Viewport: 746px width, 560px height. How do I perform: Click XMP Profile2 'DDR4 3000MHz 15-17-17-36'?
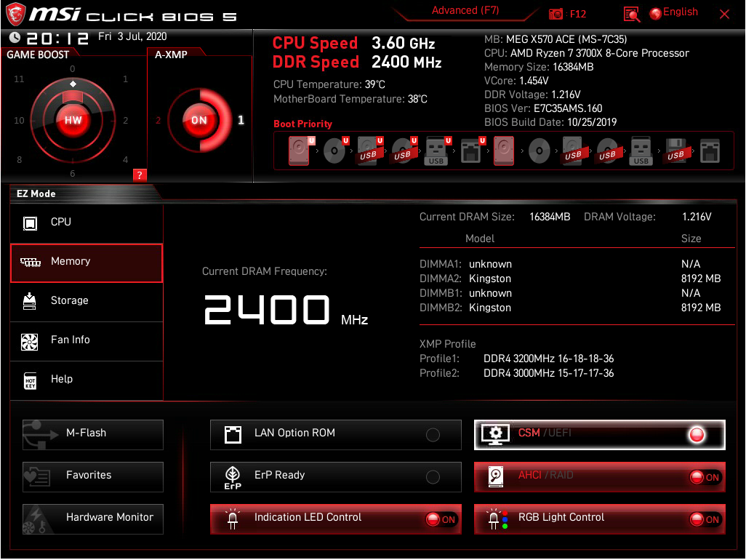(x=548, y=374)
